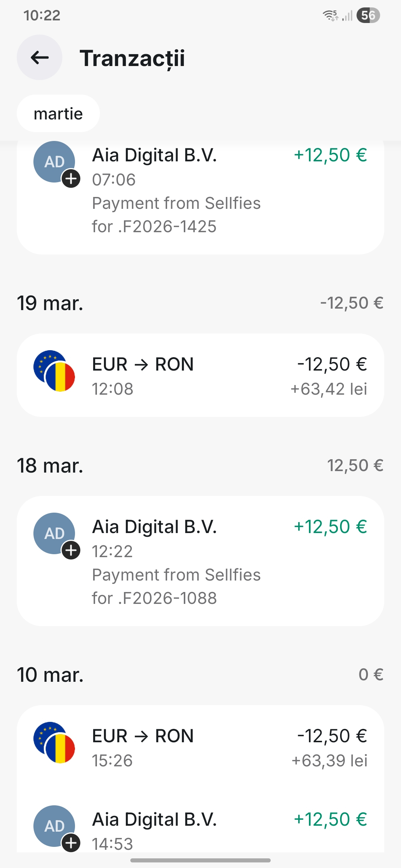401x868 pixels.
Task: Tap the 10 mar. date header
Action: click(50, 675)
